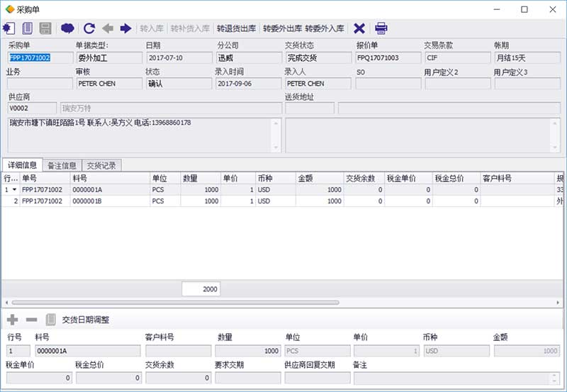Click the 转退货出库 button
The height and width of the screenshot is (392, 567).
(237, 29)
